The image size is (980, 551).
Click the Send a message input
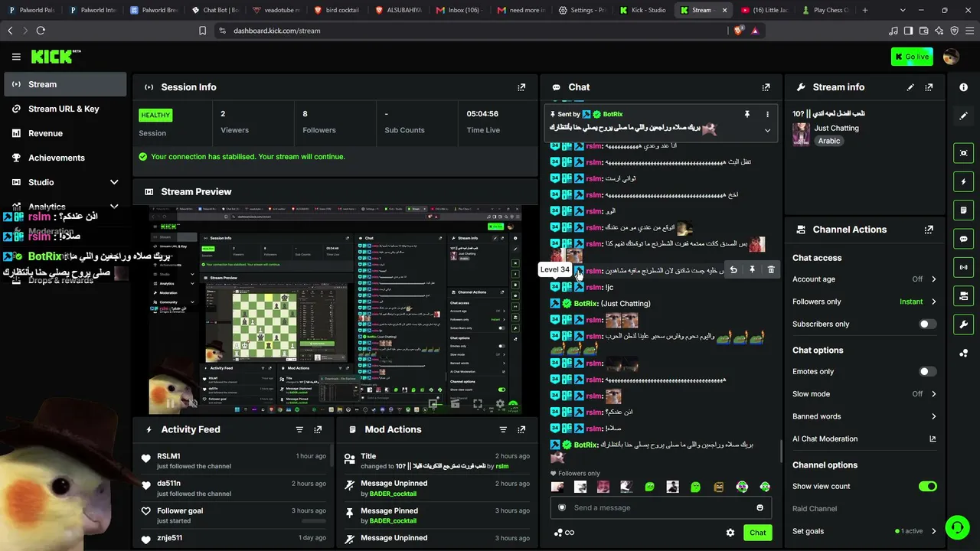[x=661, y=507]
